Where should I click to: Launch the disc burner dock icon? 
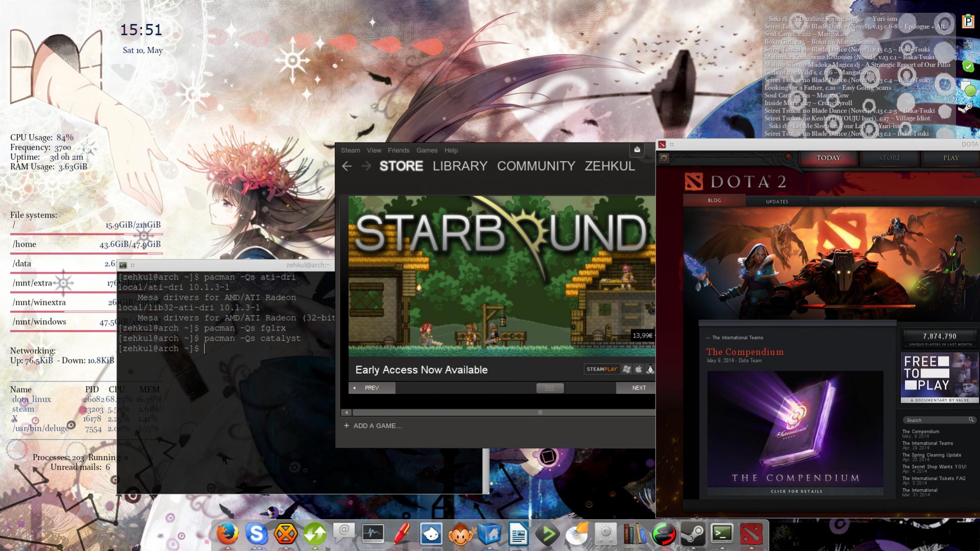(577, 534)
